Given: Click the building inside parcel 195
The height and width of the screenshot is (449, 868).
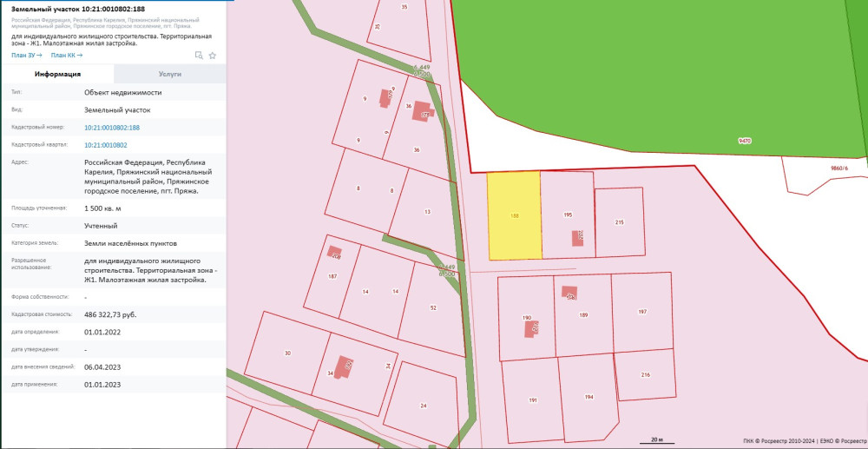Looking at the screenshot, I should pyautogui.click(x=577, y=238).
